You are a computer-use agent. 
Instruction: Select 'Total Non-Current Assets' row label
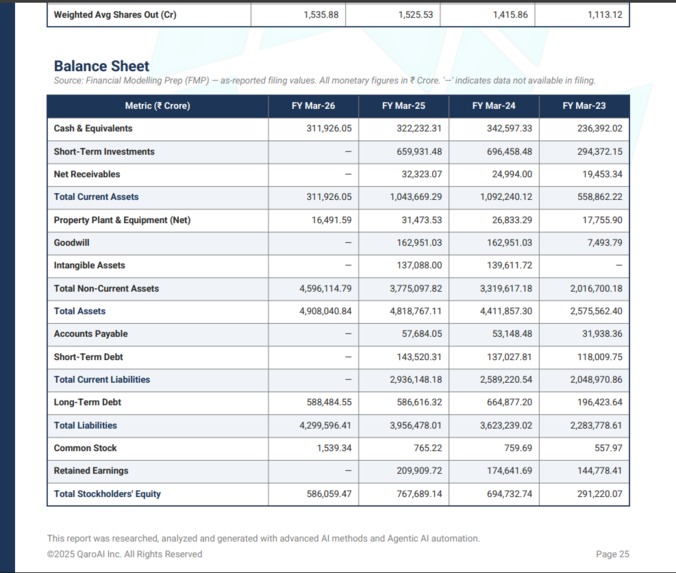(x=106, y=289)
